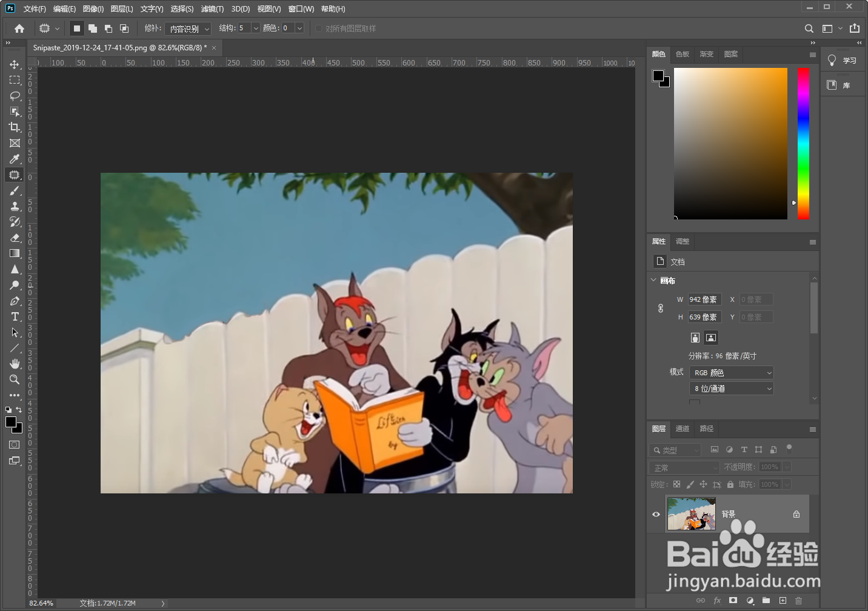
Task: Select the Hand tool
Action: point(15,364)
